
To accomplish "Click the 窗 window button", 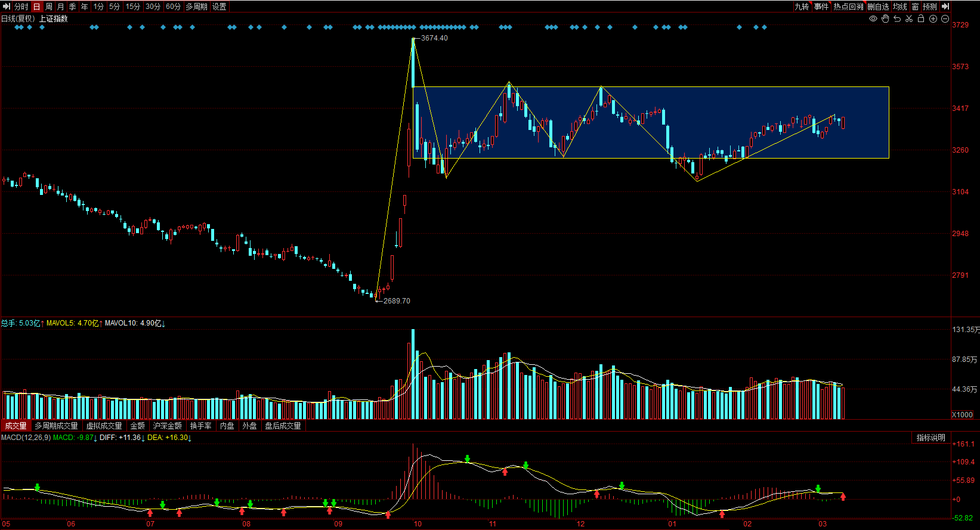I will (x=915, y=7).
